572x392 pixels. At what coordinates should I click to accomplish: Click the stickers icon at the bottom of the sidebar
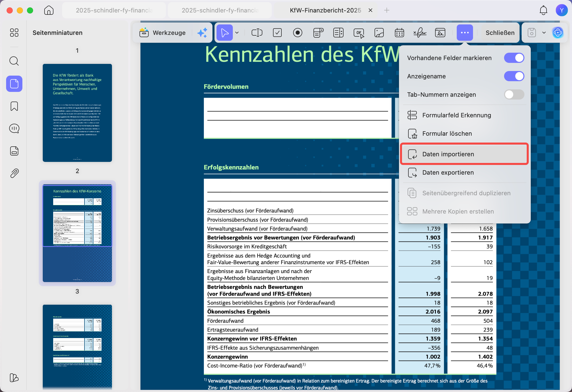point(14,378)
